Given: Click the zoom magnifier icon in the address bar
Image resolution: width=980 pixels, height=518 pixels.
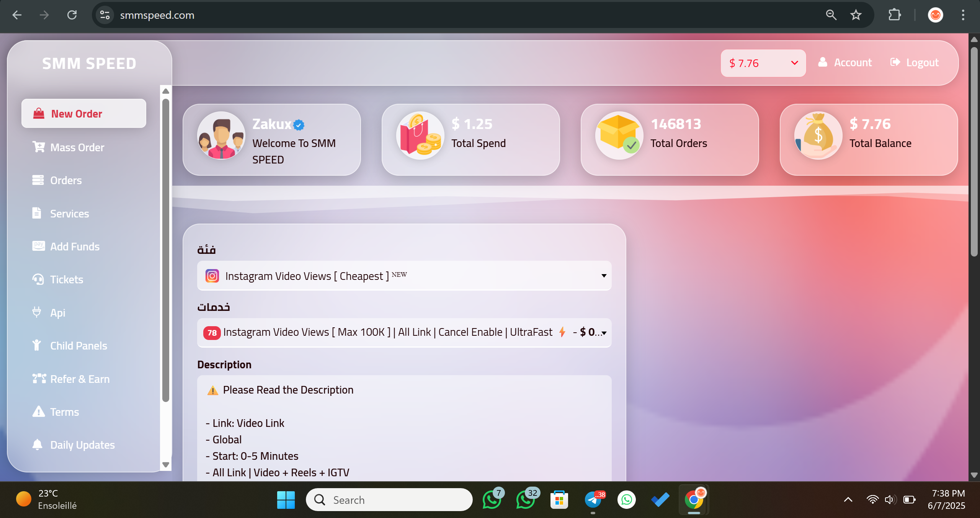Looking at the screenshot, I should (x=831, y=15).
